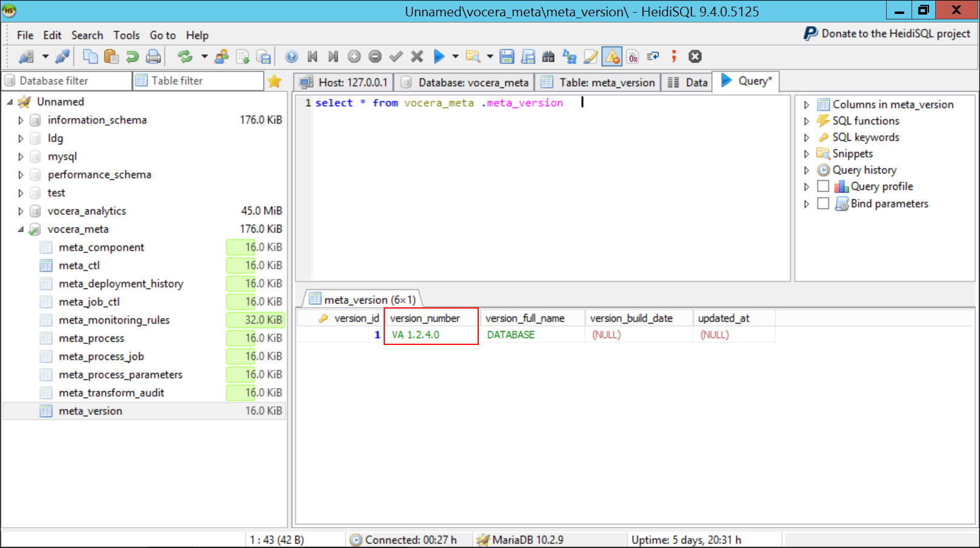Toggle the Stop on errors warning icon

pyautogui.click(x=612, y=56)
